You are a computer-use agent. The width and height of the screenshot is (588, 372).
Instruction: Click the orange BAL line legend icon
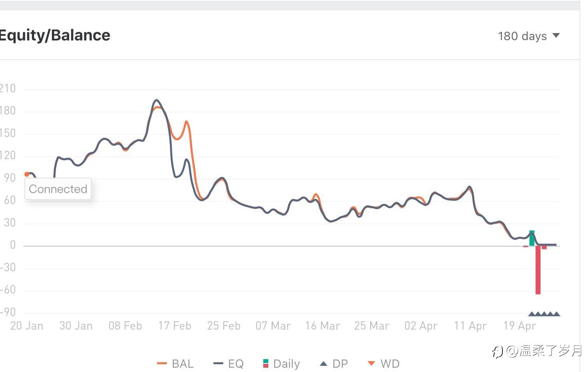tap(162, 363)
